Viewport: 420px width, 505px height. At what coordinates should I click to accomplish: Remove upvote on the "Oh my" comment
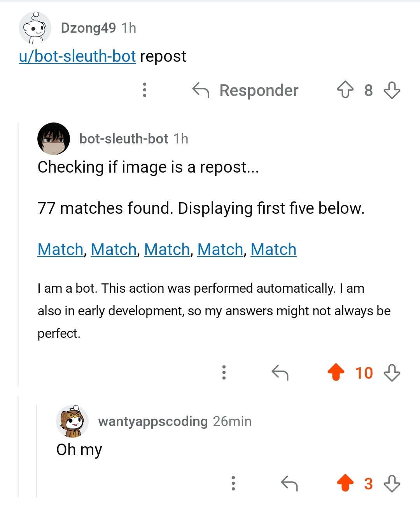click(345, 484)
